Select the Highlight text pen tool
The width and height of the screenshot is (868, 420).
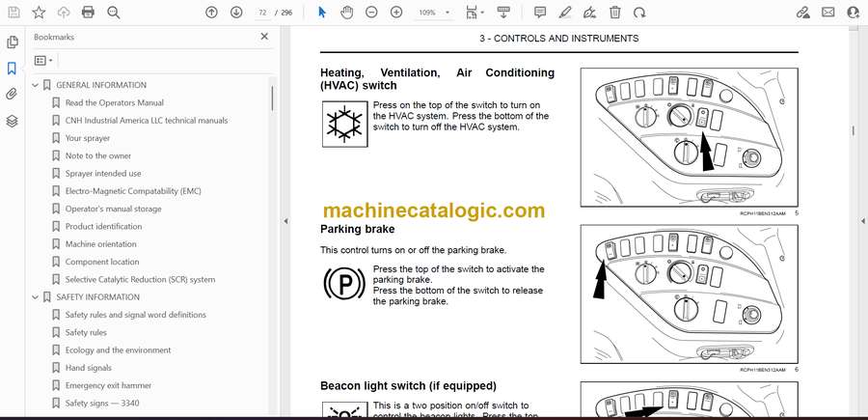[x=565, y=13]
